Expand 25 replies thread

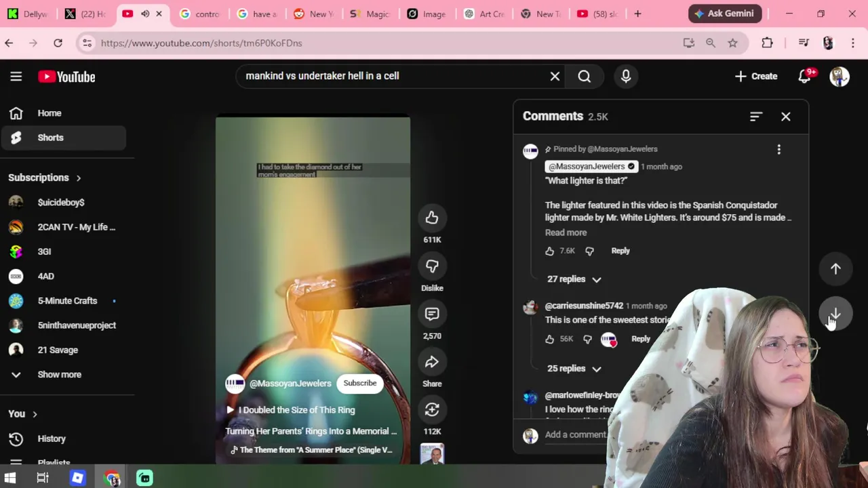(574, 369)
